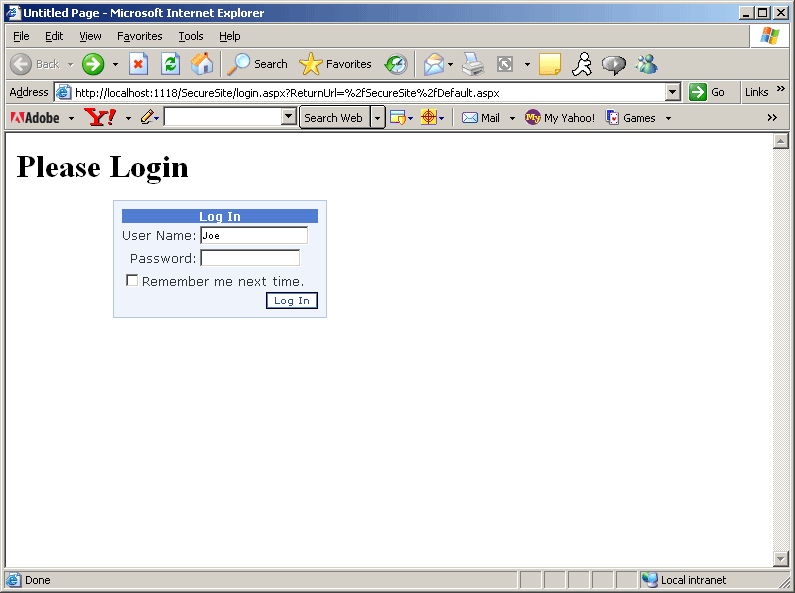Screen dimensions: 795x593
Task: Submit the form with Log In button
Action: 292,301
